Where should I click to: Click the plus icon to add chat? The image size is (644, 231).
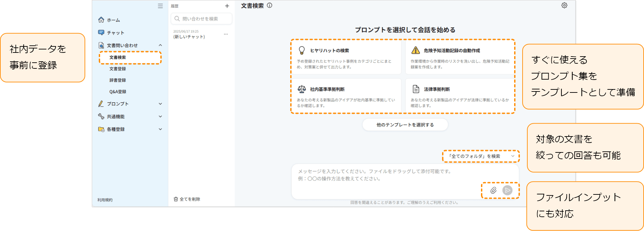pos(227,6)
